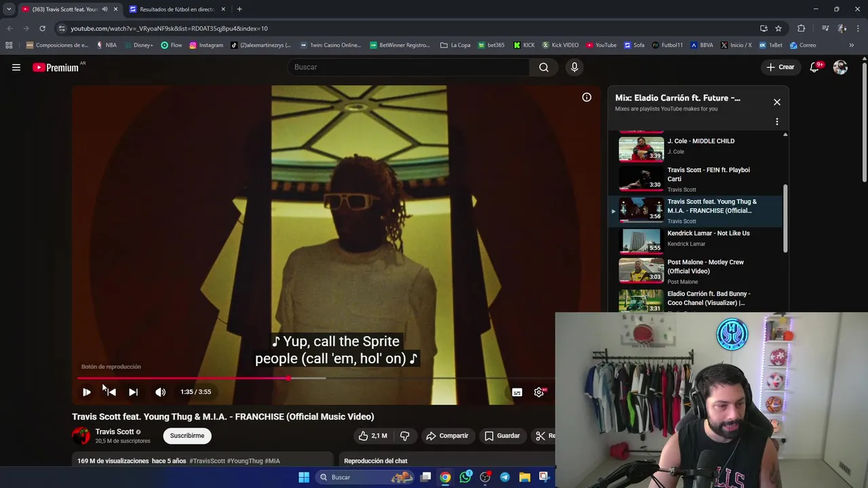Screen dimensions: 868x488
Task: Open the Chrome apps grid
Action: (9, 45)
